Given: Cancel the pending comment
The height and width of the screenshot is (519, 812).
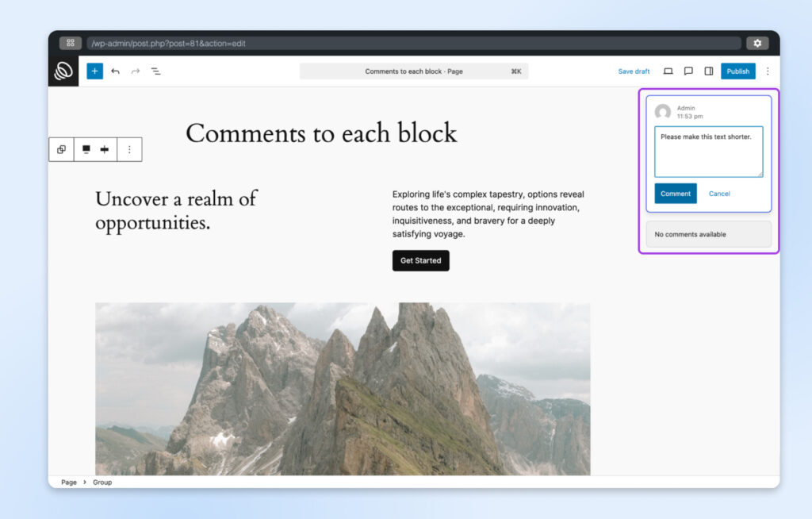Looking at the screenshot, I should pos(718,193).
